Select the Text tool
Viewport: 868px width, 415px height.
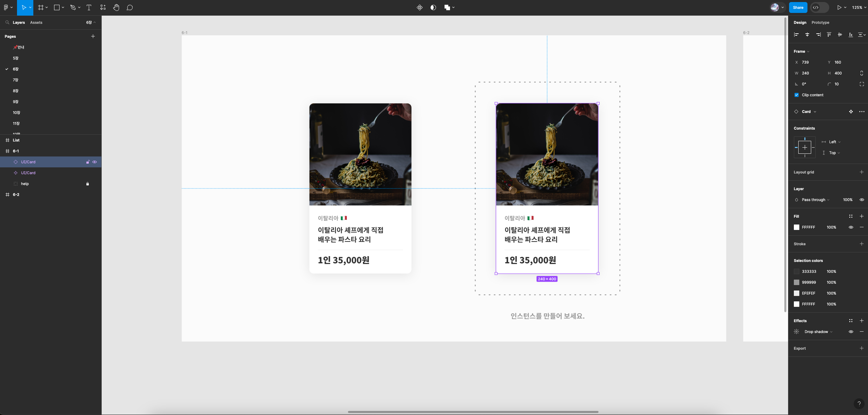89,7
